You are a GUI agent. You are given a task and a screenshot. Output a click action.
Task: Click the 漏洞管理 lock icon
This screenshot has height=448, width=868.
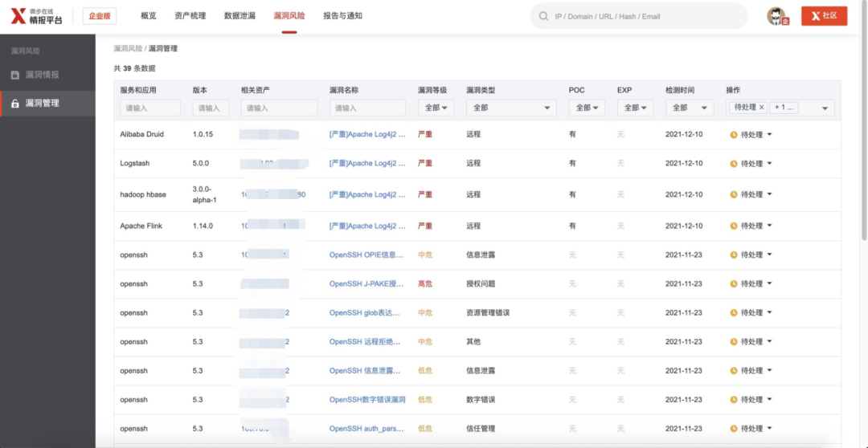(x=15, y=104)
